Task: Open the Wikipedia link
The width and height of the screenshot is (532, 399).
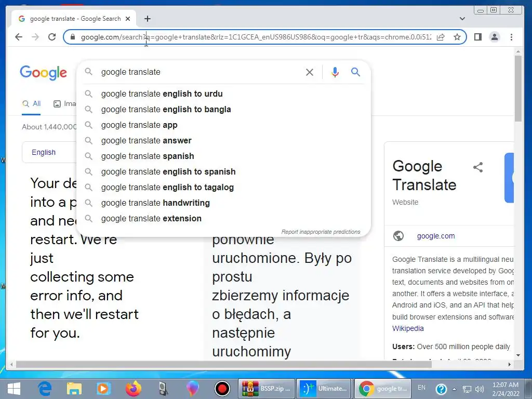Action: click(408, 328)
